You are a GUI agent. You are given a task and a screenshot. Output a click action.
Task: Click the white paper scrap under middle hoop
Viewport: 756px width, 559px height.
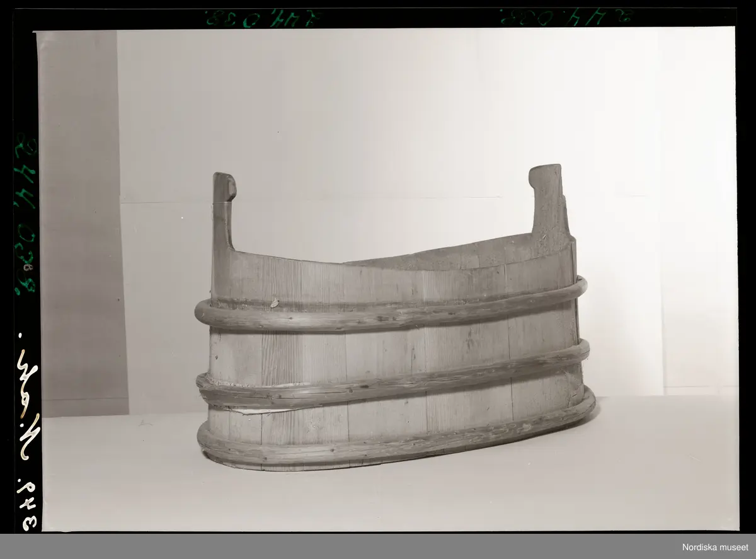tap(252, 410)
